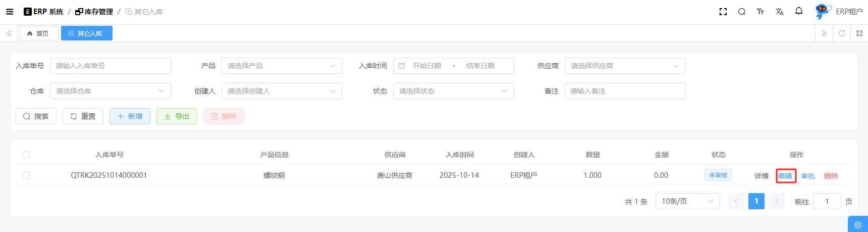Click the 审批 approve link in row

pyautogui.click(x=808, y=176)
